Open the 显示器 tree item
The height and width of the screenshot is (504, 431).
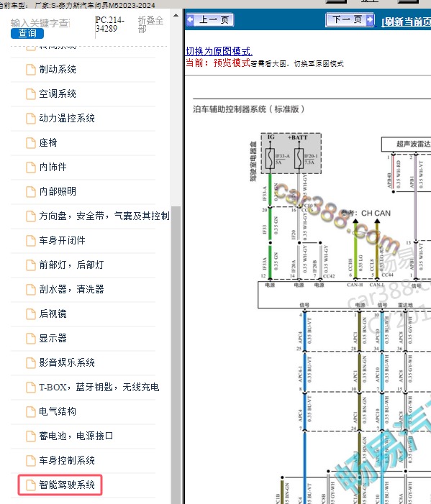click(53, 338)
